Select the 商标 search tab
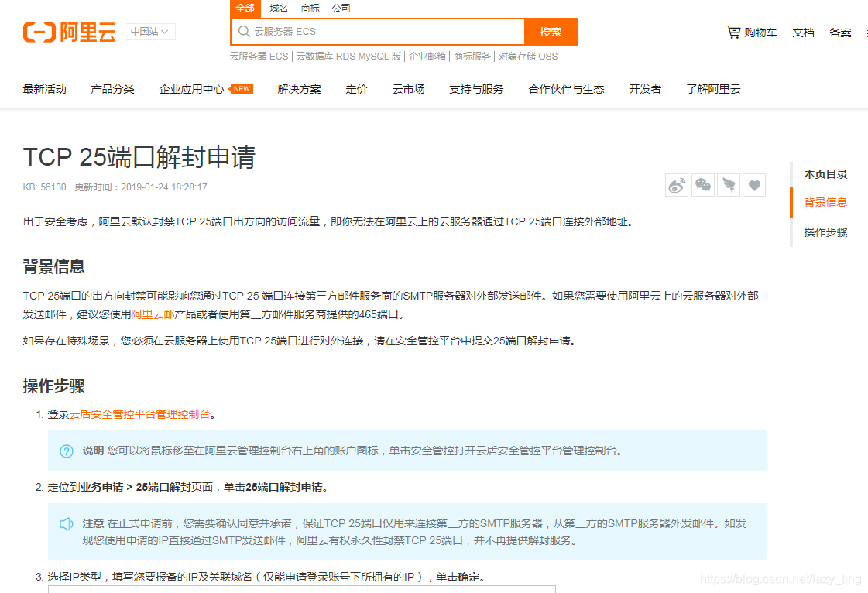The height and width of the screenshot is (593, 868). pos(310,9)
